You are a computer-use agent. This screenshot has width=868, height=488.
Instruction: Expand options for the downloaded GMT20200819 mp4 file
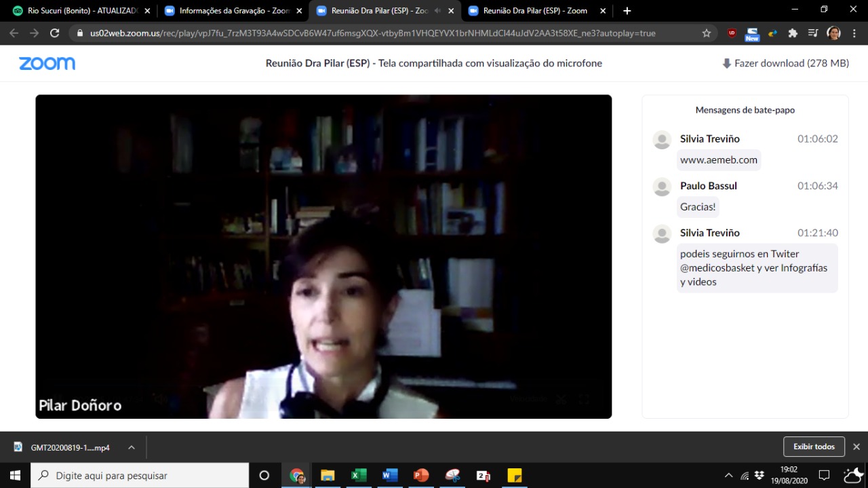(132, 447)
